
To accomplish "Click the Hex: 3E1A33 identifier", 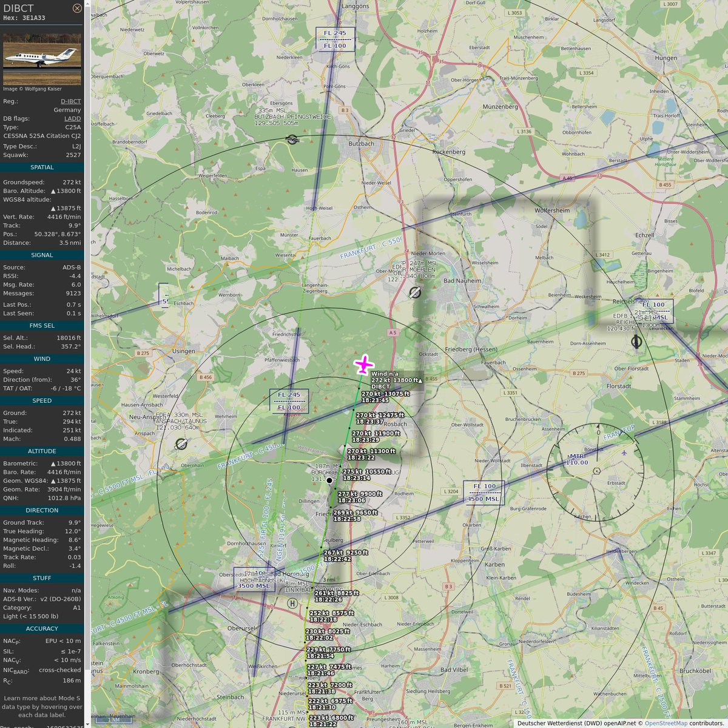I will (24, 18).
